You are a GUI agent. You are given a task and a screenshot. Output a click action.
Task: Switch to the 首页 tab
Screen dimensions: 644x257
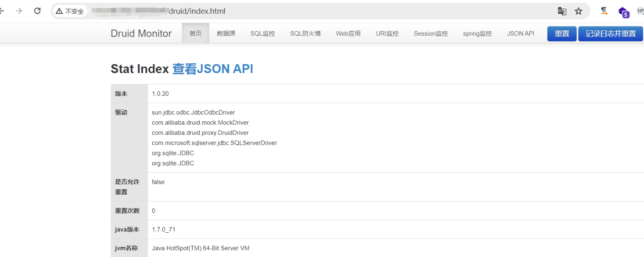pos(195,33)
